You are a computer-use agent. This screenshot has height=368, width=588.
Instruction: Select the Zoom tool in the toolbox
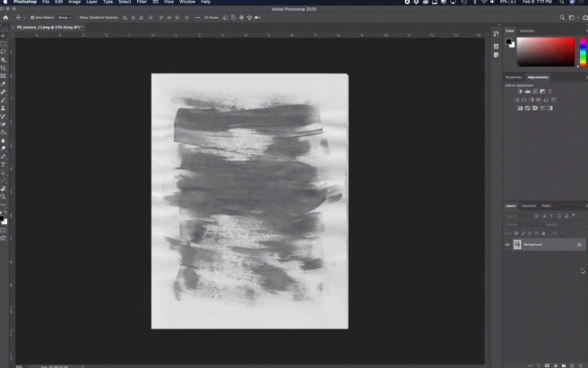point(3,197)
